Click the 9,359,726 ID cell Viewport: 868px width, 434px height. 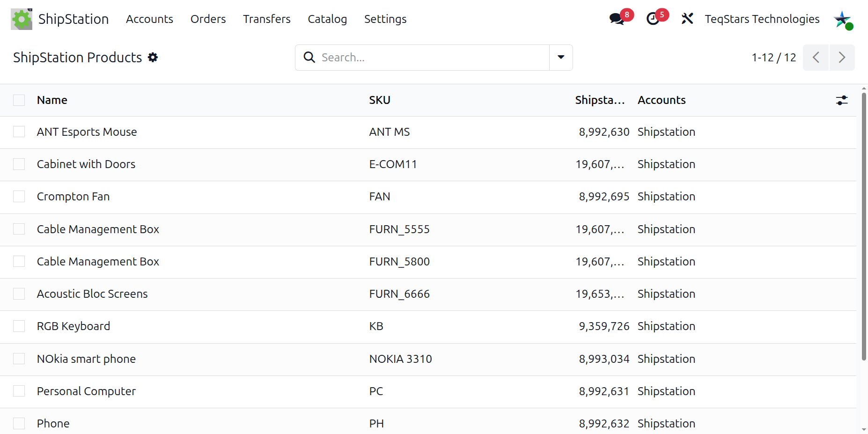(604, 326)
